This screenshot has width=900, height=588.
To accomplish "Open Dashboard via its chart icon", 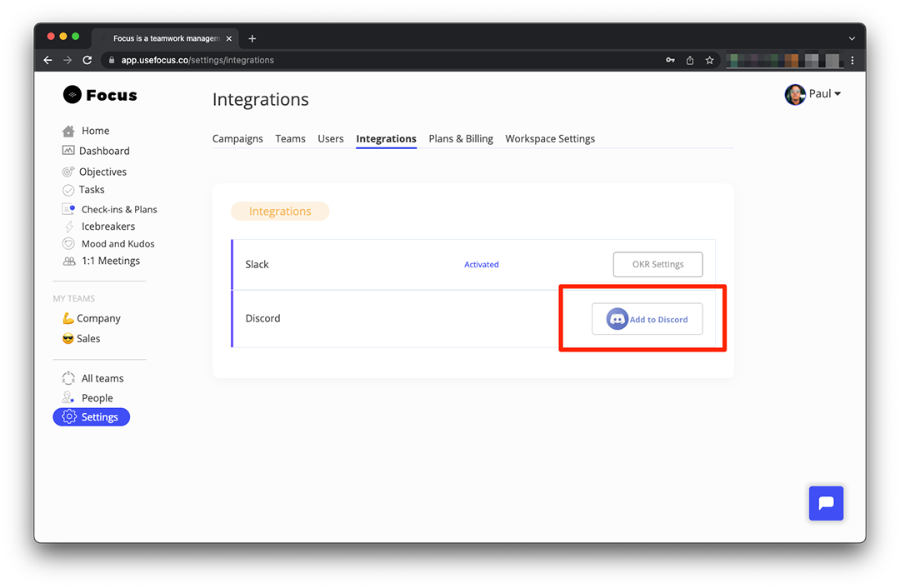I will click(68, 150).
